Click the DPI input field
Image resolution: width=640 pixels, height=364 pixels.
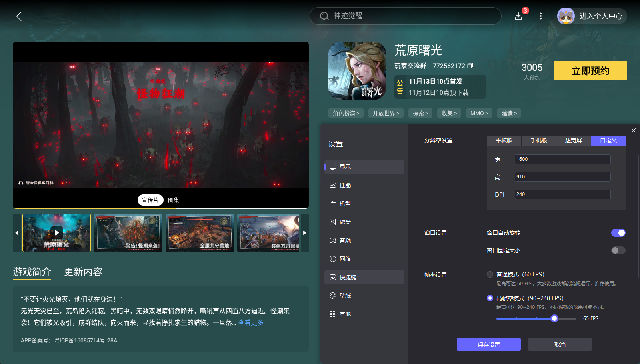click(x=563, y=194)
